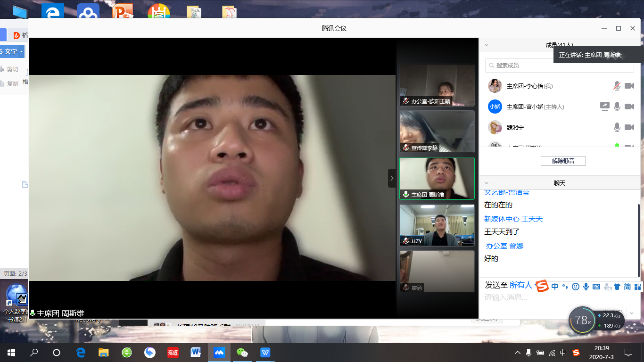Collapse the 成员 members panel chevron
644x362 pixels.
(x=487, y=45)
